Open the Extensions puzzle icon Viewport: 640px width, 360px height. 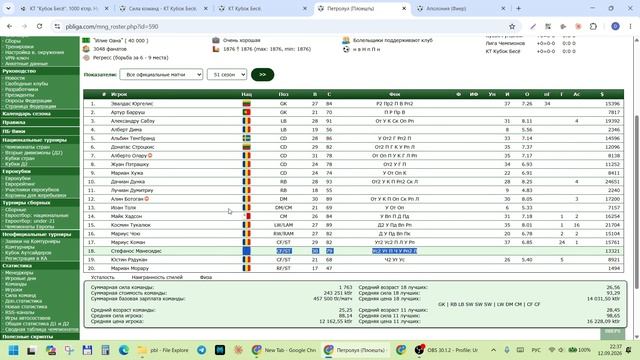click(x=593, y=27)
